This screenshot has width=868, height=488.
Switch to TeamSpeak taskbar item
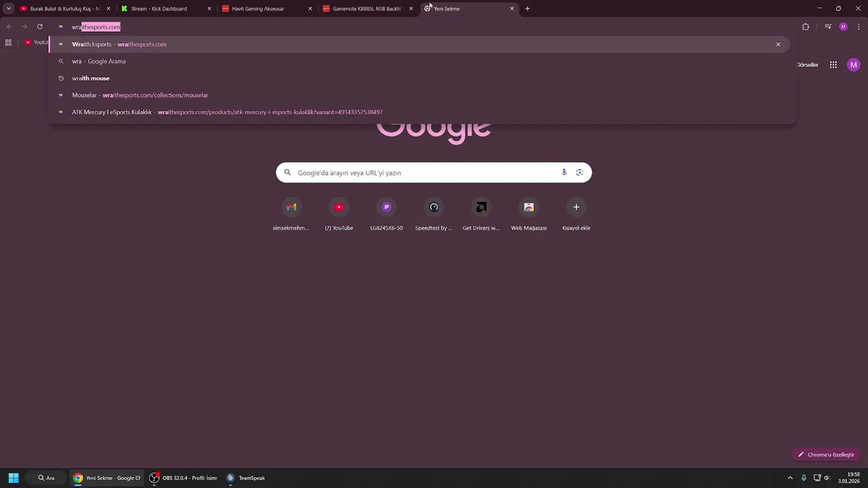coord(247,478)
